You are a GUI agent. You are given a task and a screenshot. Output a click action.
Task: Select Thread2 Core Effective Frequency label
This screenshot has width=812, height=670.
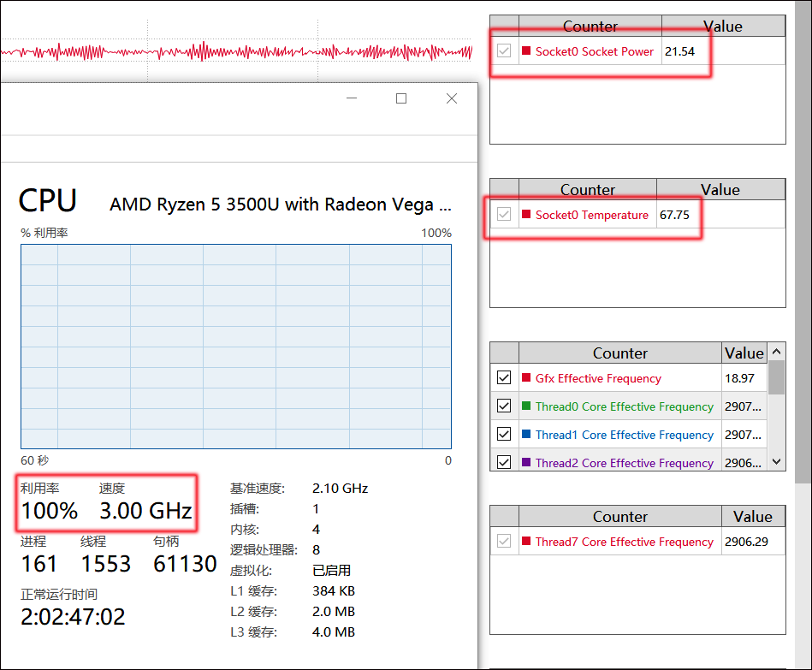625,463
